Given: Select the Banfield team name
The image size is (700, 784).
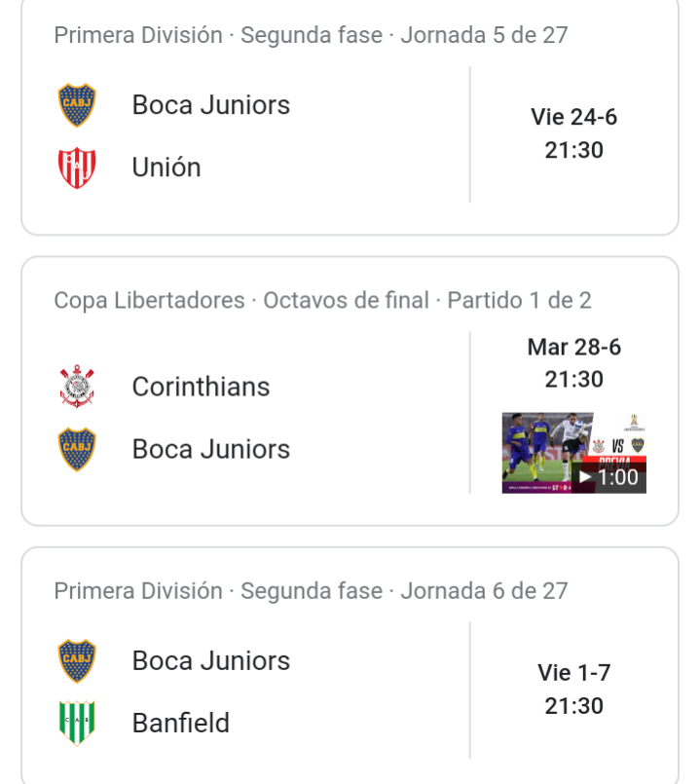Looking at the screenshot, I should (181, 723).
